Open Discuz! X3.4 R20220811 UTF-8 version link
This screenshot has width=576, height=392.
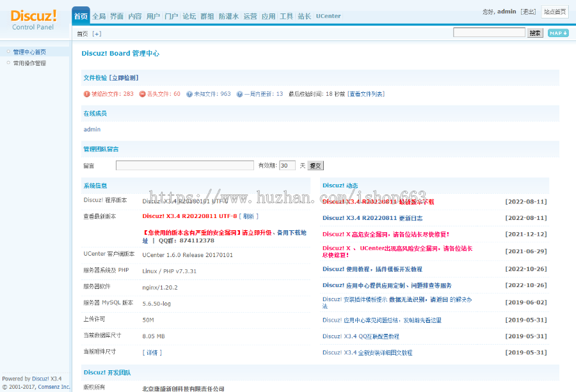pos(189,216)
